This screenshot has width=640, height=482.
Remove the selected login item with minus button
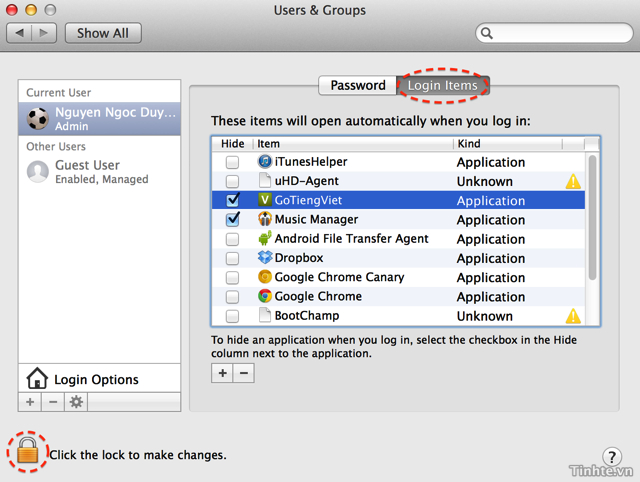[x=244, y=373]
